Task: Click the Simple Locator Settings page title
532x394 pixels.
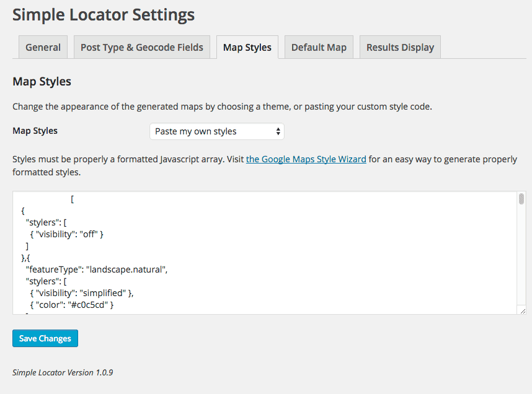Action: click(x=104, y=14)
